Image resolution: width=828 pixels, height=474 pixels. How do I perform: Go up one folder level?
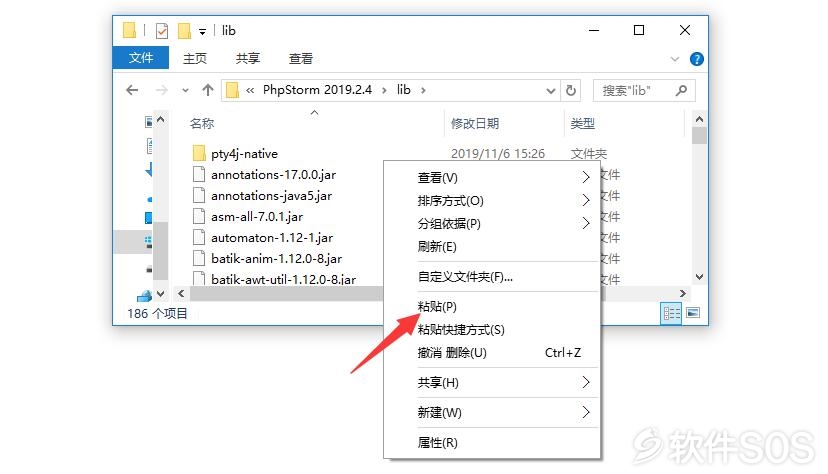coord(208,90)
